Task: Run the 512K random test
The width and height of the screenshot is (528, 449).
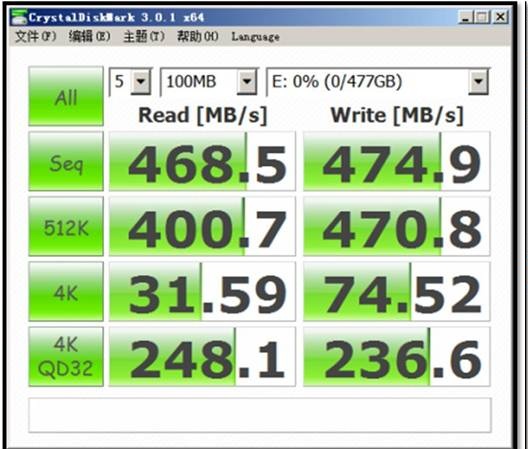Action: click(x=66, y=226)
